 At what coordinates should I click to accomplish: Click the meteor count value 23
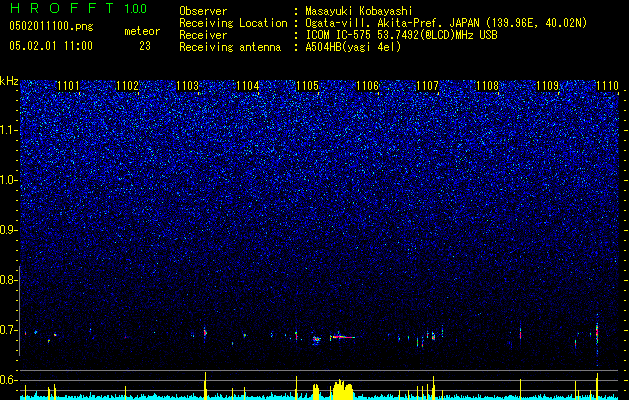tap(145, 46)
